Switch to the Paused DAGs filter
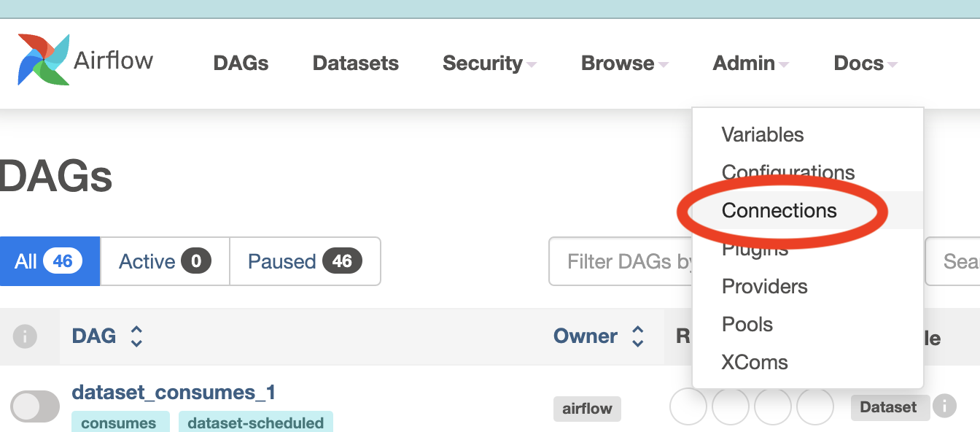Viewport: 980px width, 432px height. (305, 261)
